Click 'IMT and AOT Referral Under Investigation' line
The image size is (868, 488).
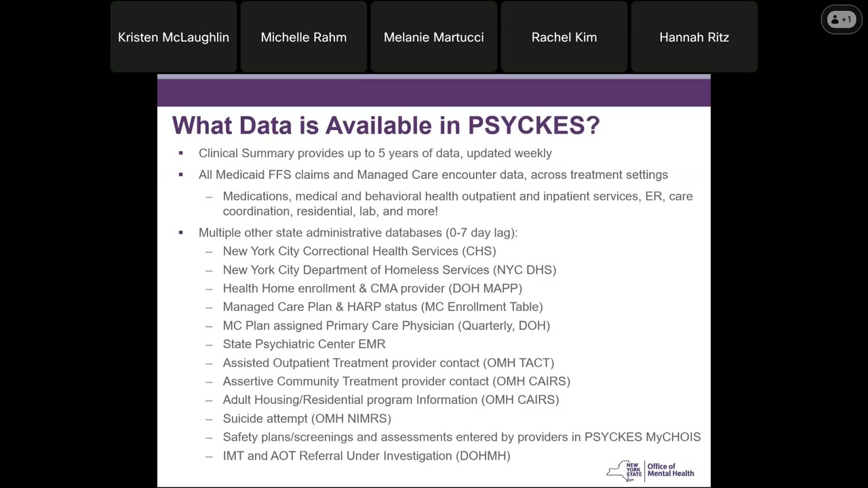click(367, 456)
